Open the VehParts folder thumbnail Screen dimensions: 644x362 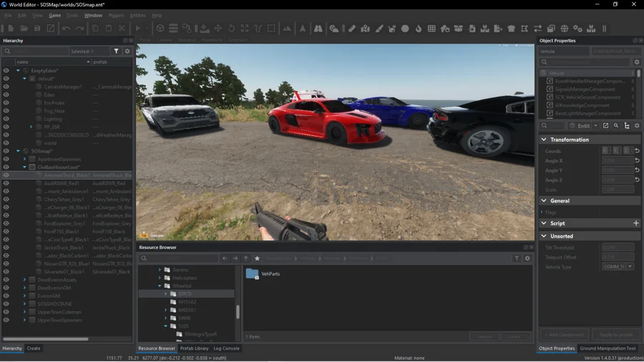(252, 273)
